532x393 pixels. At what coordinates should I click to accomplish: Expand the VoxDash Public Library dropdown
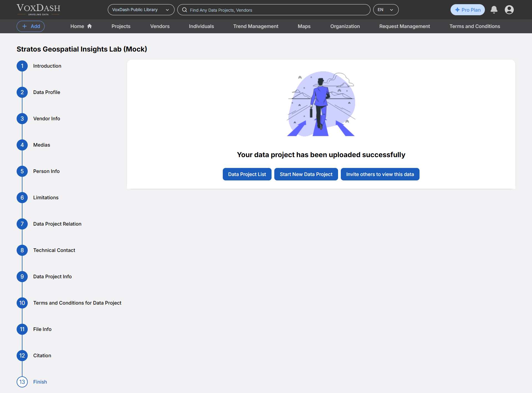pyautogui.click(x=141, y=10)
